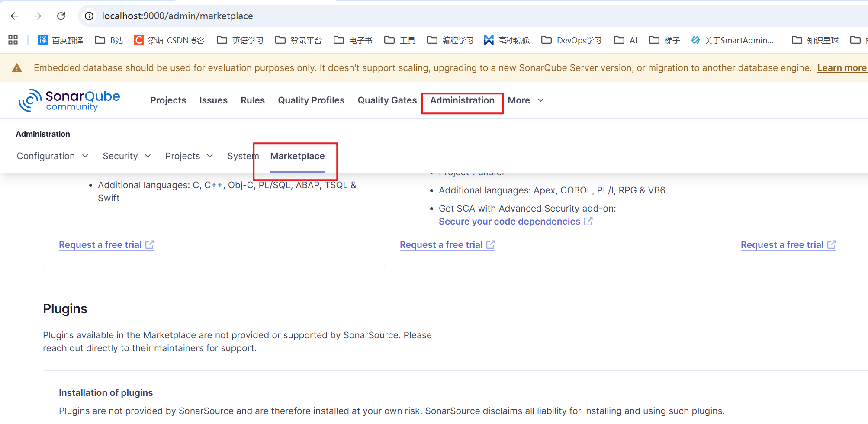The height and width of the screenshot is (424, 868).
Task: Open the apps grid icon in bookmarks bar
Action: pos(13,40)
